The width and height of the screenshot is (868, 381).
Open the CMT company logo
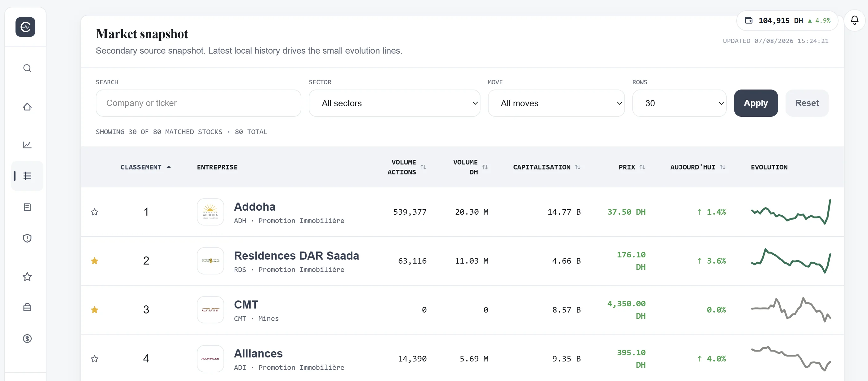pos(210,310)
